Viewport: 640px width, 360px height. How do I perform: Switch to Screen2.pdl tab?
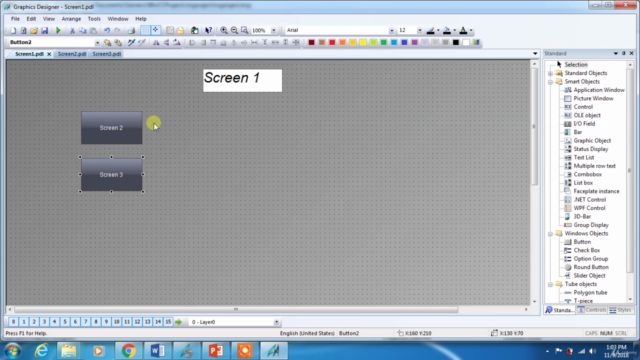coord(72,54)
